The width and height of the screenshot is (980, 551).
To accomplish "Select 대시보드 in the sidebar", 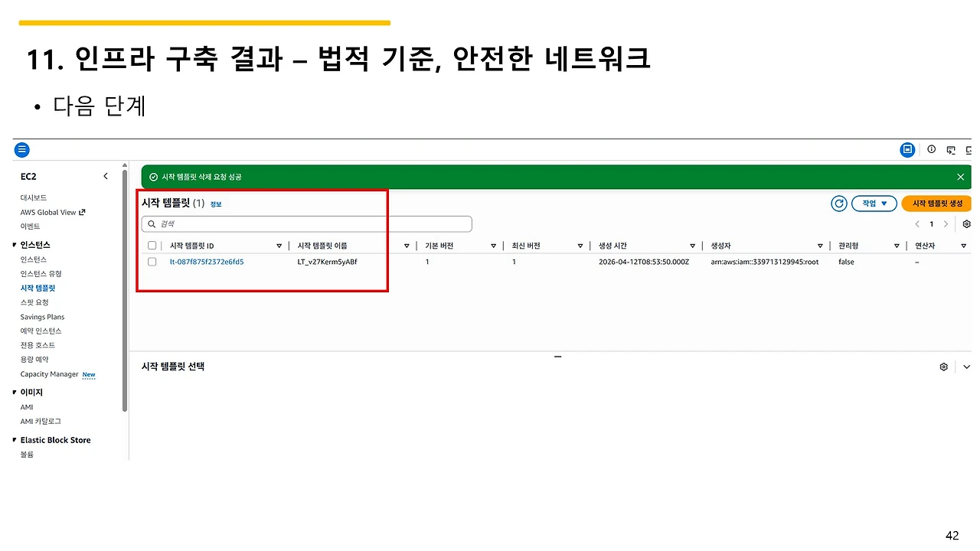I will [x=34, y=197].
